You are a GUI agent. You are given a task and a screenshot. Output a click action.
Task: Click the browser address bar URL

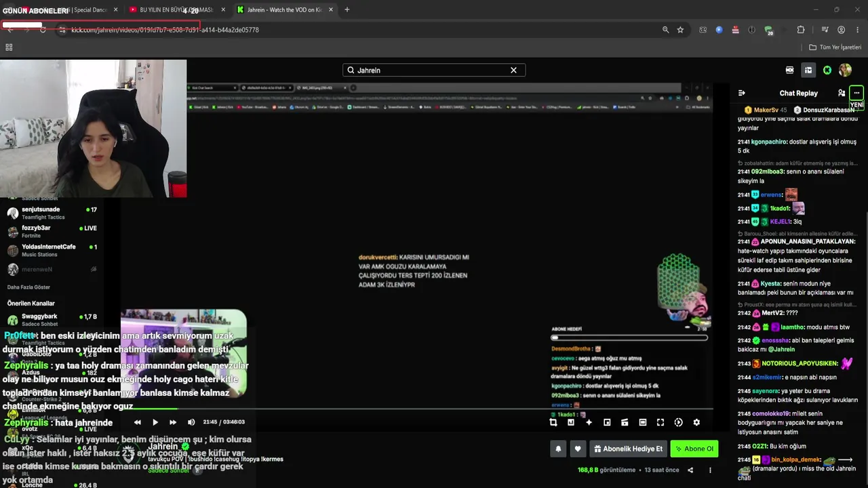tap(165, 30)
